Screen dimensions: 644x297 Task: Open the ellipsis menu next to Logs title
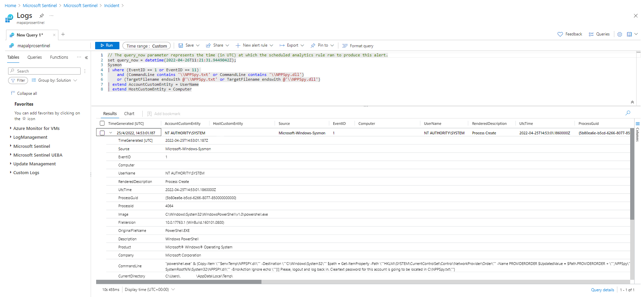click(51, 16)
